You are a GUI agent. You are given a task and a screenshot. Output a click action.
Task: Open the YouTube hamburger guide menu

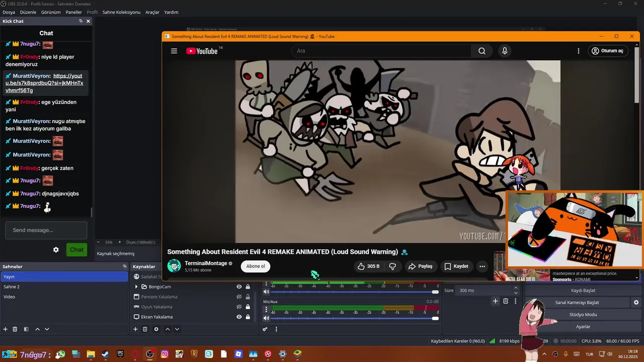pos(174,51)
